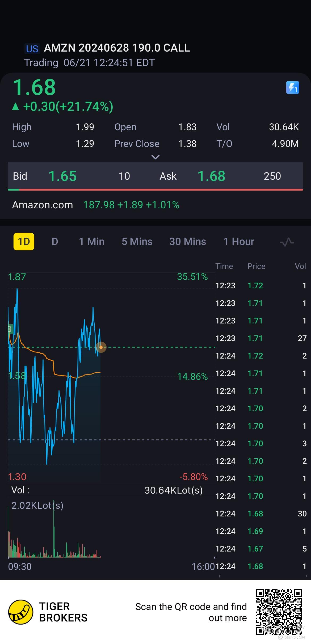Tap the blue lightning quick trade icon

(x=292, y=87)
